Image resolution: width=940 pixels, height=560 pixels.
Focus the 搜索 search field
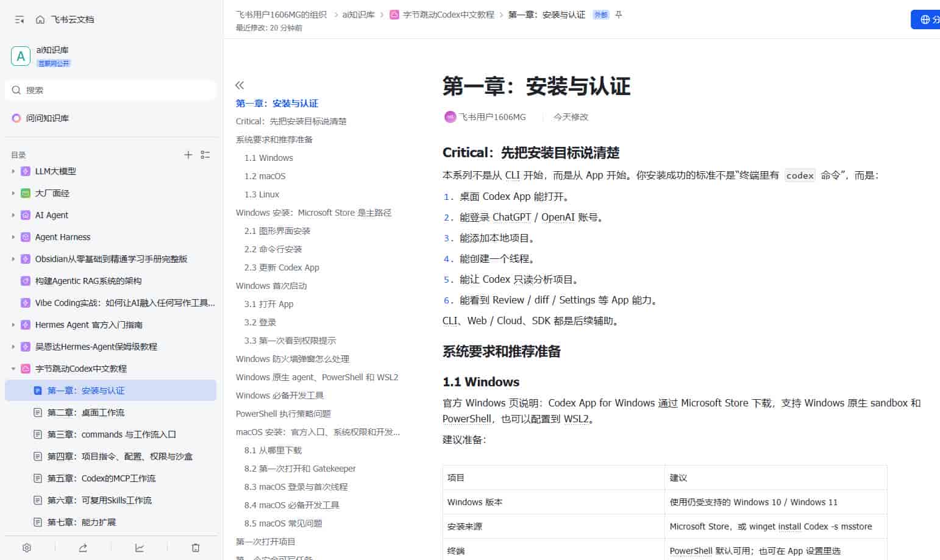point(110,90)
